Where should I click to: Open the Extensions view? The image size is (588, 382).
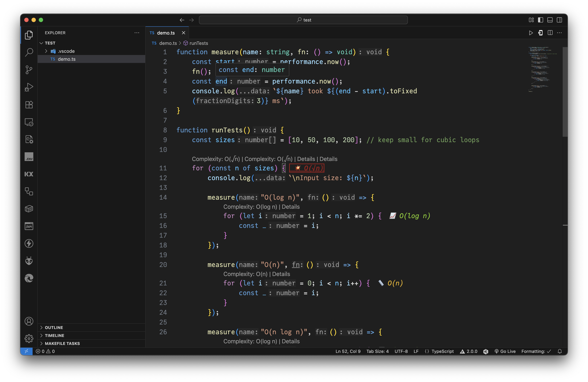coord(29,105)
